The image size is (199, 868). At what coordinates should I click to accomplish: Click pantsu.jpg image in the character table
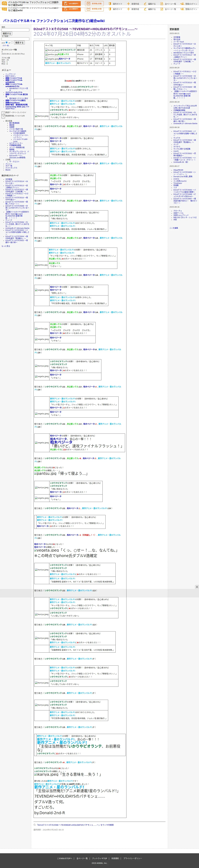(51, 54)
